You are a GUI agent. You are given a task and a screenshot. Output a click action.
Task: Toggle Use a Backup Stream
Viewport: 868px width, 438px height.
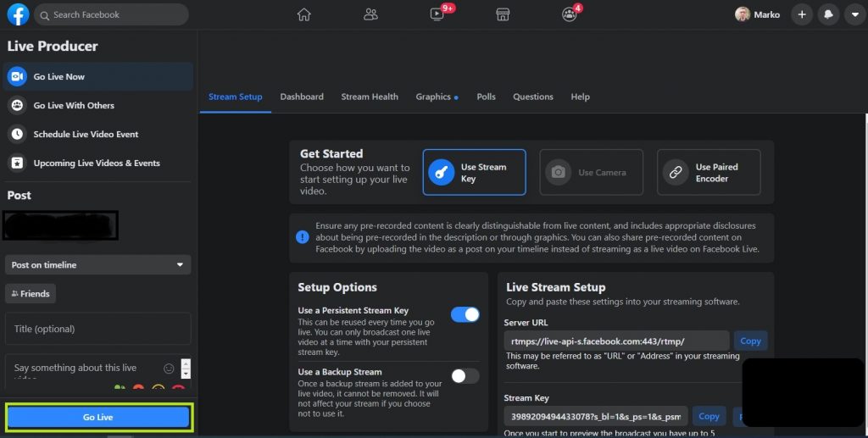click(465, 376)
